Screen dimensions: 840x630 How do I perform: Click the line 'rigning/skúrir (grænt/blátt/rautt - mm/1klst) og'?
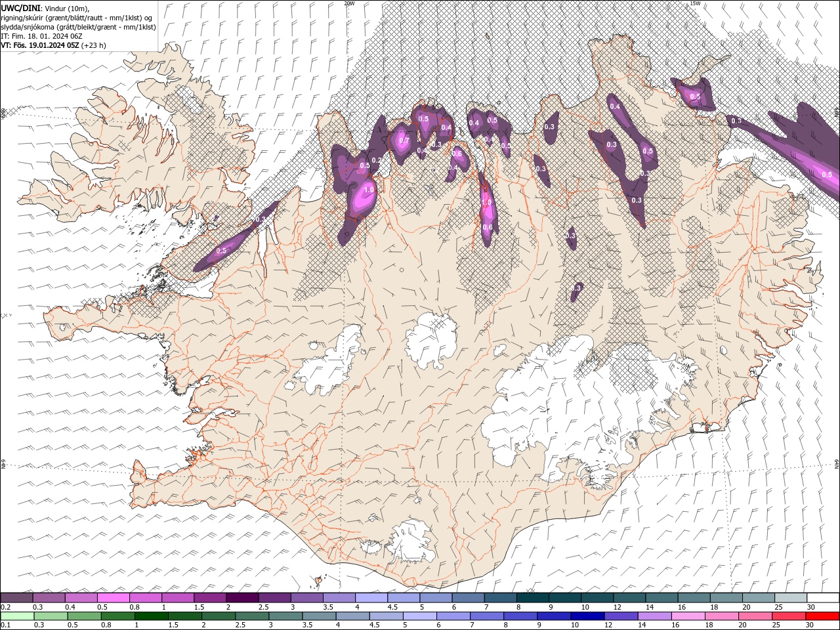[x=77, y=18]
